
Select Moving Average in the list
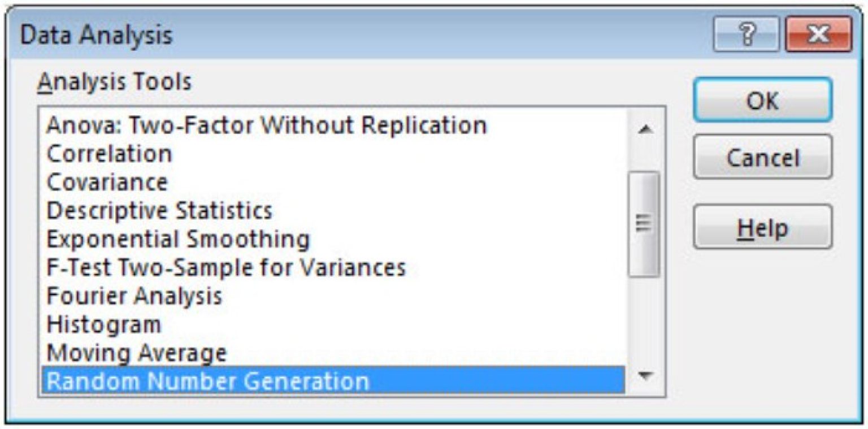point(137,353)
